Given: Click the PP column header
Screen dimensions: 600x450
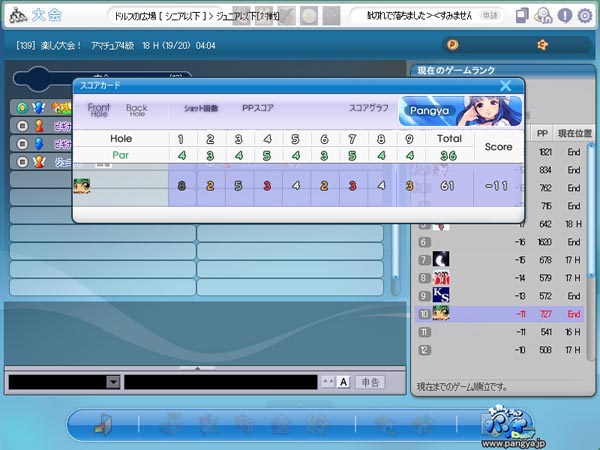Looking at the screenshot, I should 542,133.
